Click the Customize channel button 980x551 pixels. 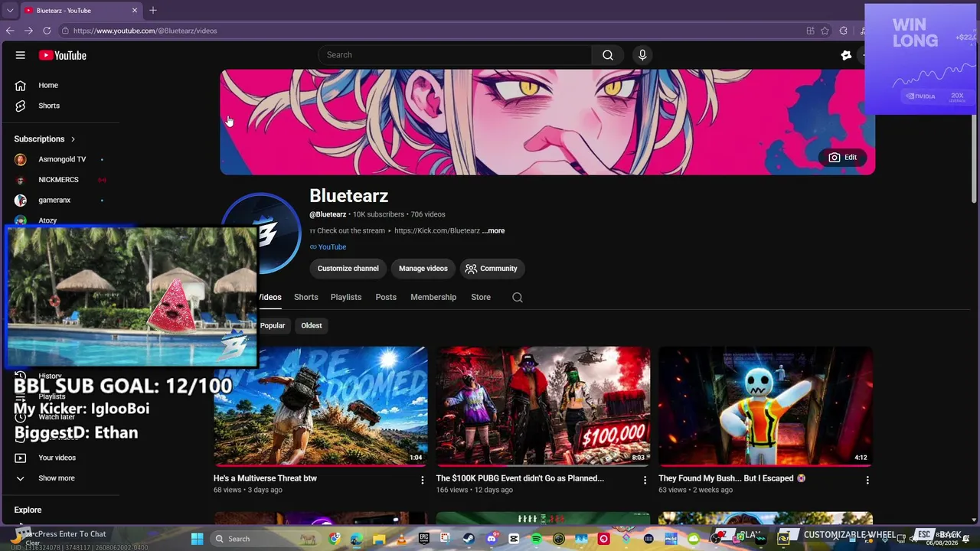click(348, 269)
